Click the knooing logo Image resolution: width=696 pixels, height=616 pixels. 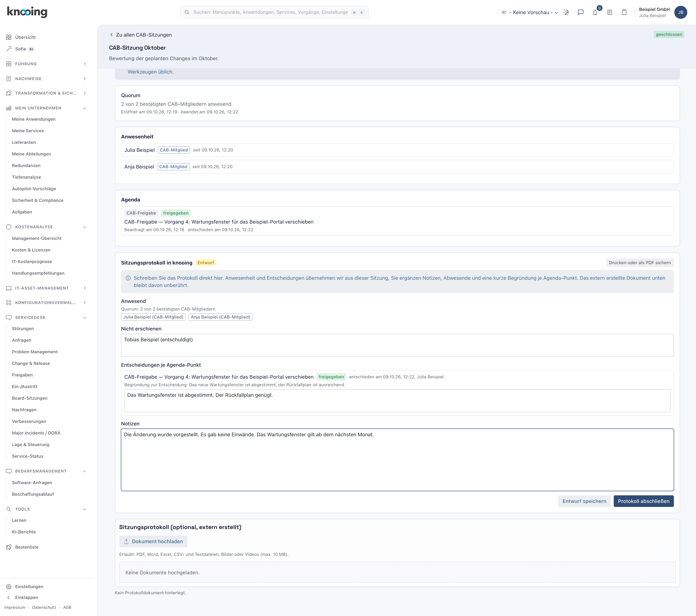point(27,12)
